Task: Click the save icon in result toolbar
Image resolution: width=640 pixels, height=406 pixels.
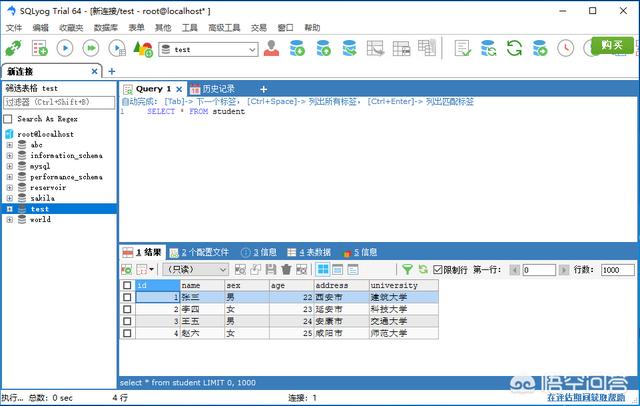Action: 270,270
